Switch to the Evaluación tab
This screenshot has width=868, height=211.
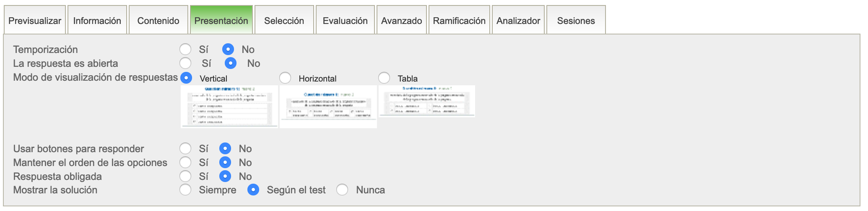pyautogui.click(x=345, y=21)
